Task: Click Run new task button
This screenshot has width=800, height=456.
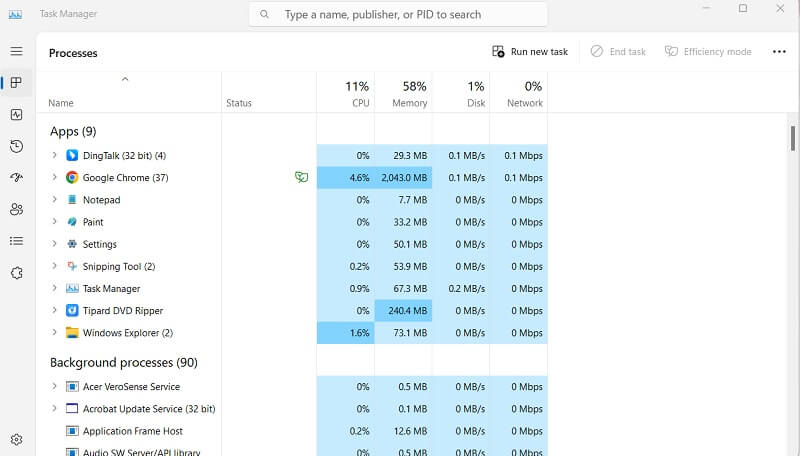Action: coord(530,52)
